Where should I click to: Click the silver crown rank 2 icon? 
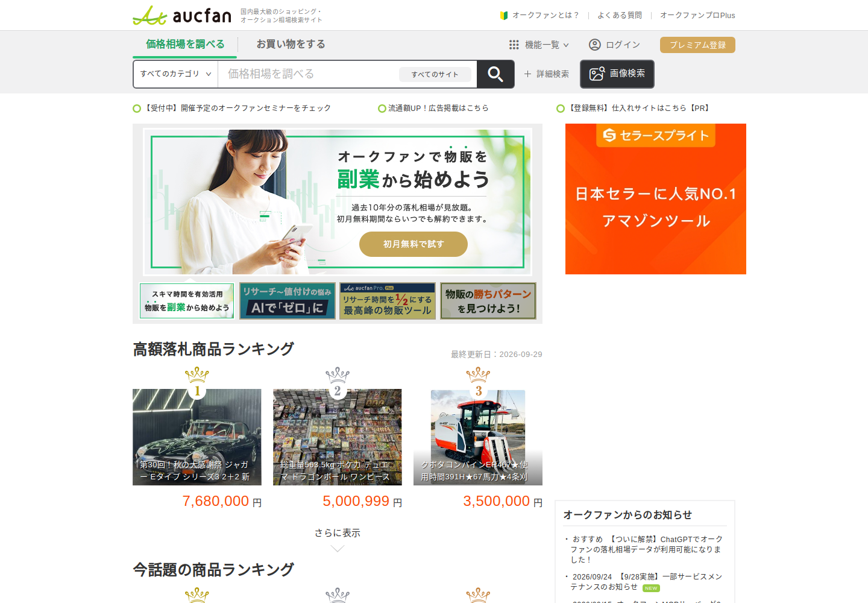[x=338, y=382]
